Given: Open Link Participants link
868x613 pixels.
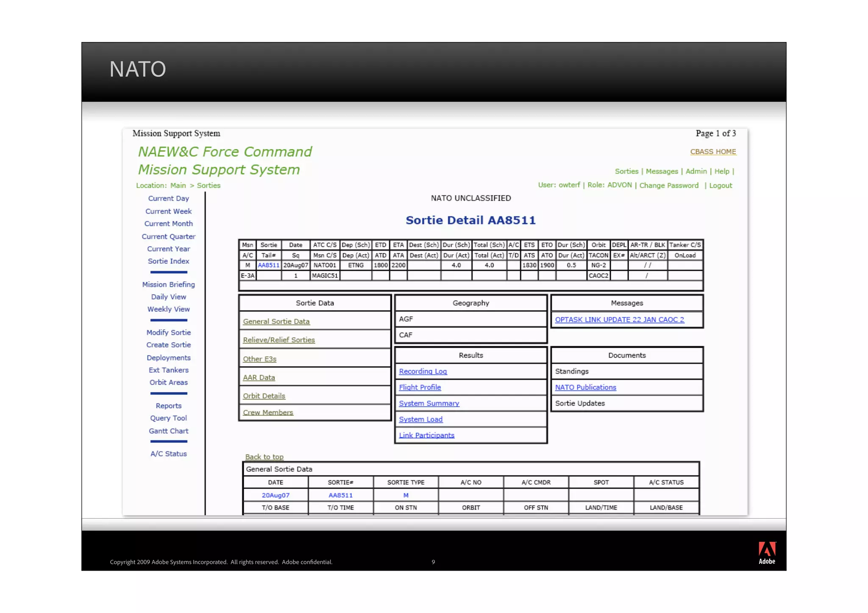Looking at the screenshot, I should (x=427, y=435).
